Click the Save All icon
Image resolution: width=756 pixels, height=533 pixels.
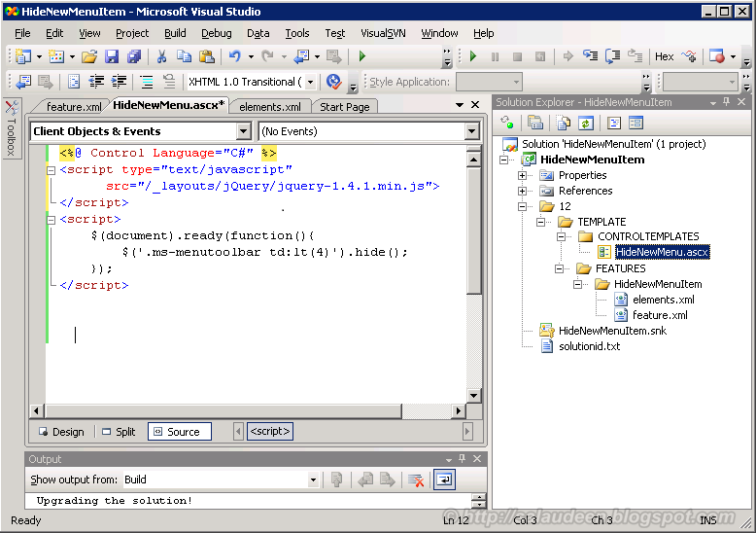pos(134,56)
